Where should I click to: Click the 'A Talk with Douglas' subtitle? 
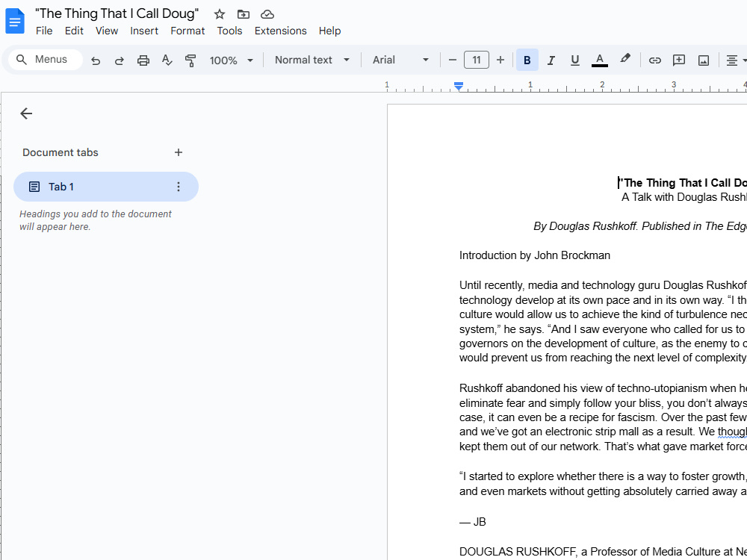click(684, 197)
